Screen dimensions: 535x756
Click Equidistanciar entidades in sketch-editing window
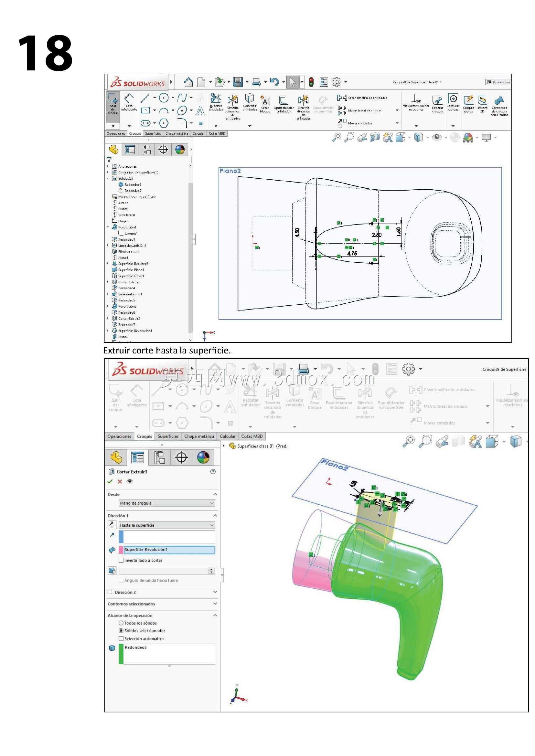point(283,104)
